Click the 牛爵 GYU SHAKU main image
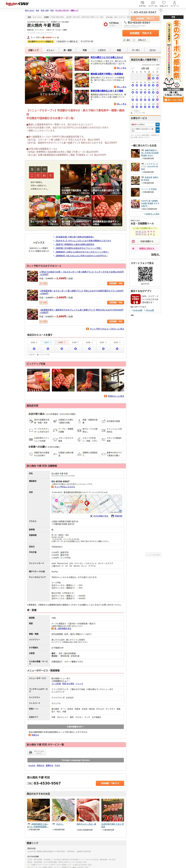This screenshot has height=868, width=186. (x=49, y=80)
